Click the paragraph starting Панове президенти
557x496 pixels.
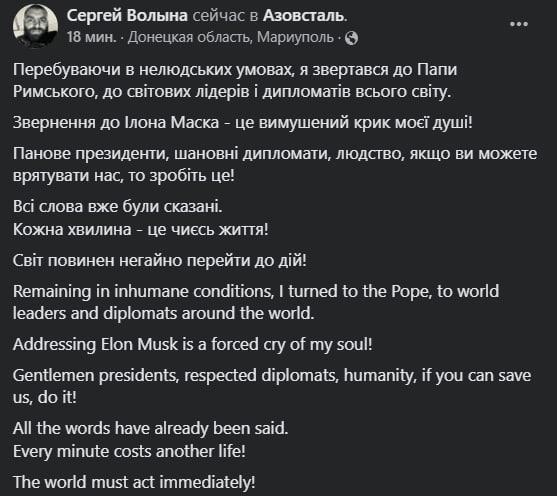275,165
